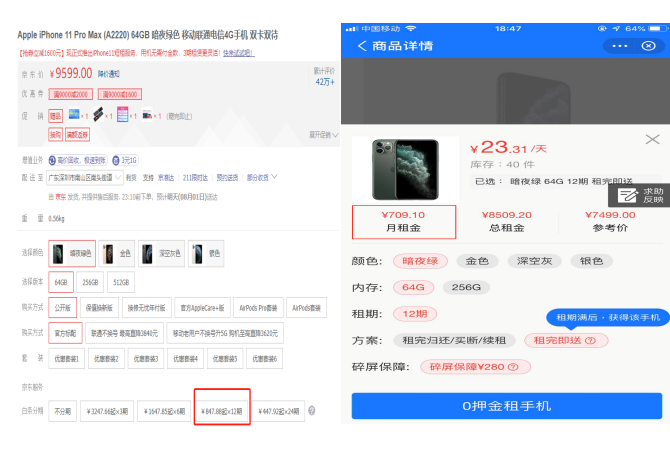This screenshot has height=462, width=670.
Task: Choose the 256GB version
Action: (x=90, y=282)
